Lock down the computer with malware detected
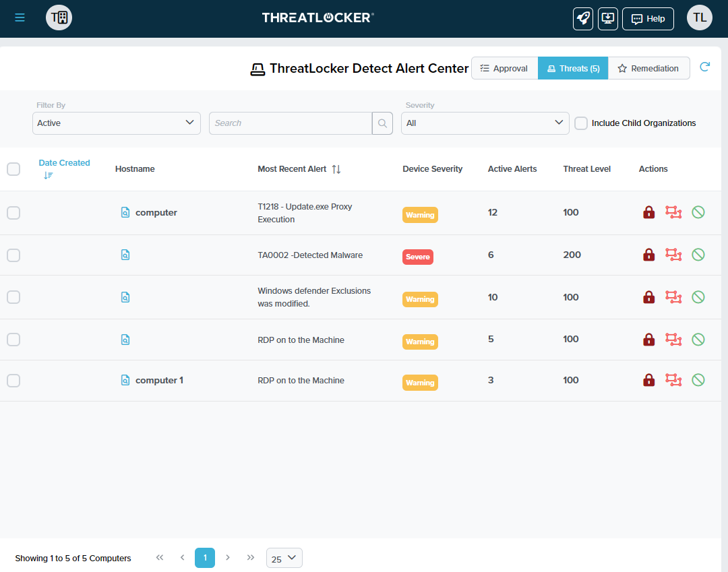This screenshot has width=728, height=572. pos(648,255)
